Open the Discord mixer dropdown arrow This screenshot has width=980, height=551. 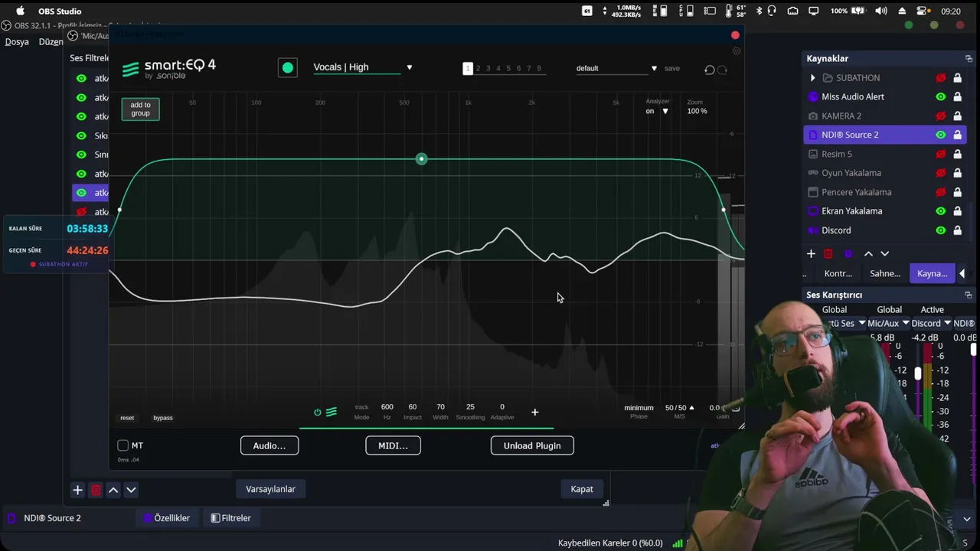point(947,323)
